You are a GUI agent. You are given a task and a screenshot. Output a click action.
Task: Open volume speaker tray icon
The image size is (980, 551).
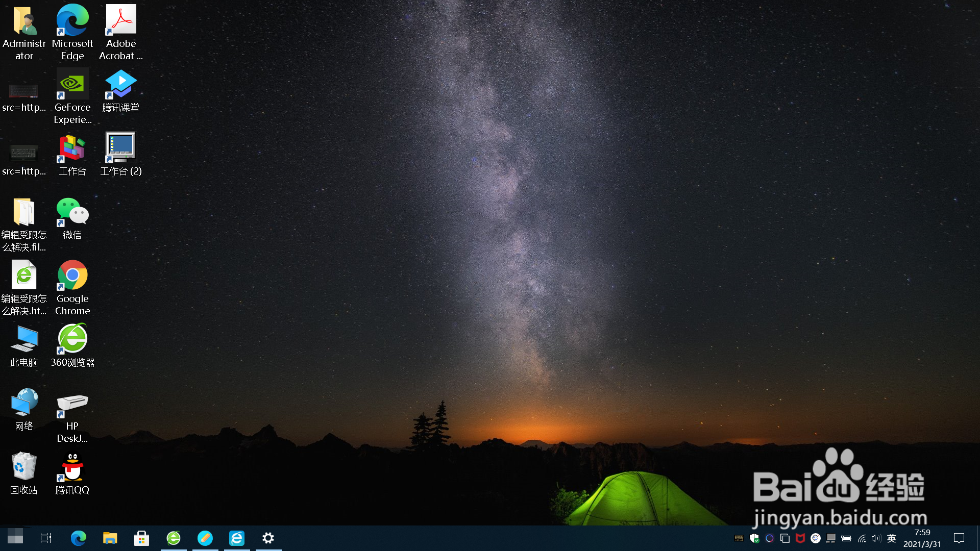point(876,538)
